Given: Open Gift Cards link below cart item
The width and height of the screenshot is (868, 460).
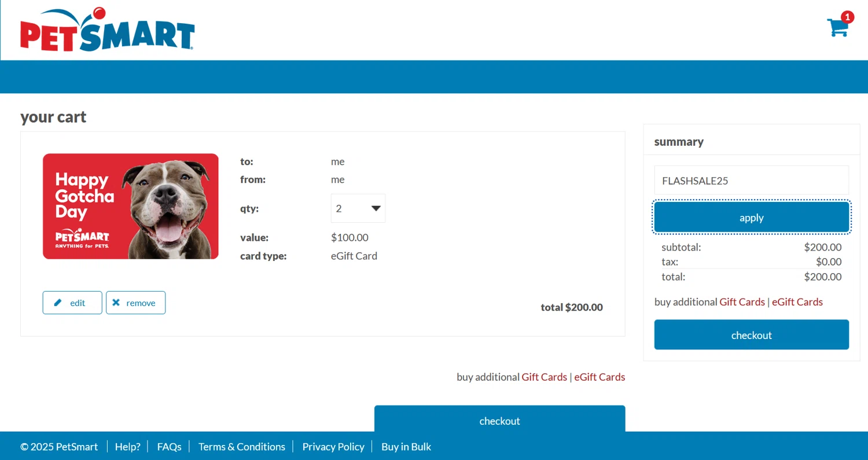Looking at the screenshot, I should [545, 377].
